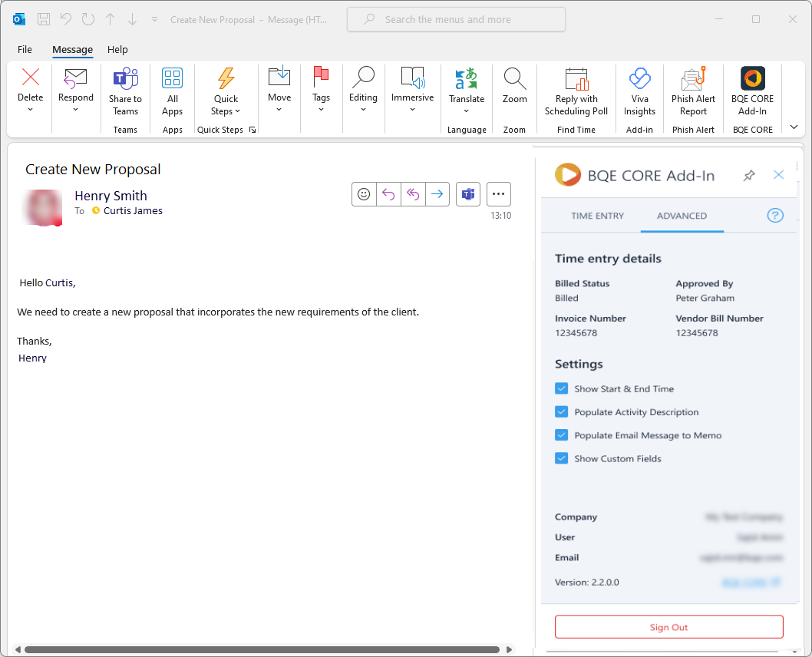This screenshot has height=657, width=812.
Task: Close the BQE CORE Add-In pane
Action: click(x=778, y=175)
